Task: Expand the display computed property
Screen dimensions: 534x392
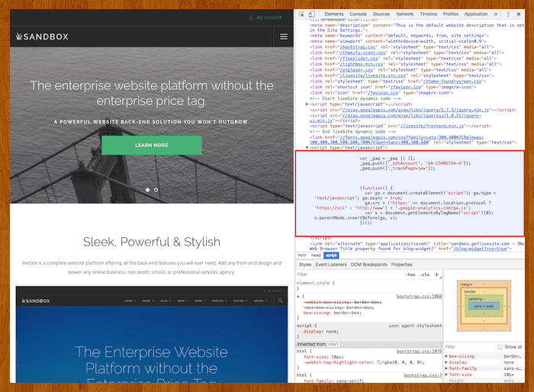Action: point(446,362)
